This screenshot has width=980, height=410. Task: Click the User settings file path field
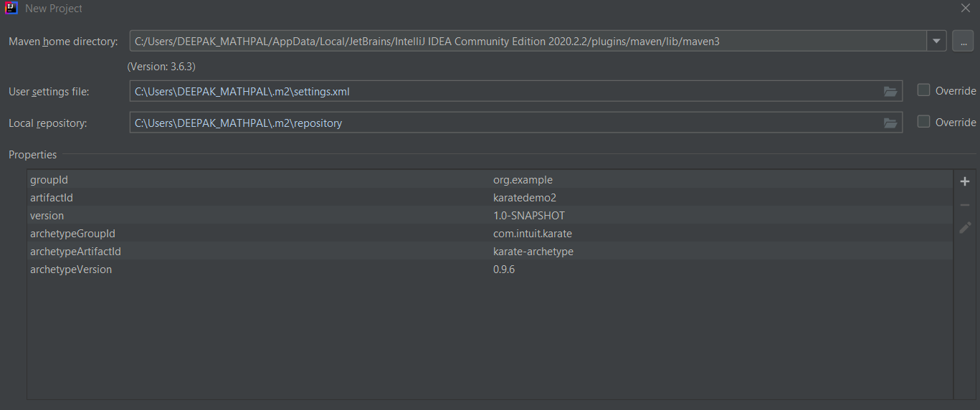pyautogui.click(x=515, y=91)
